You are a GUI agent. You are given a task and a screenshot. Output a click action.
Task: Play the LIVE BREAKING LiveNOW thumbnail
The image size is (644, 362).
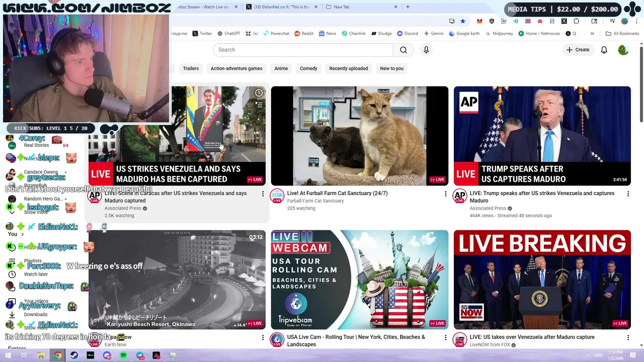click(x=542, y=280)
